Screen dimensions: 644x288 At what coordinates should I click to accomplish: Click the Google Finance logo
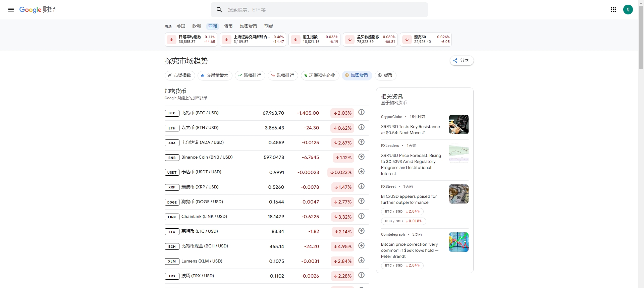click(x=38, y=10)
